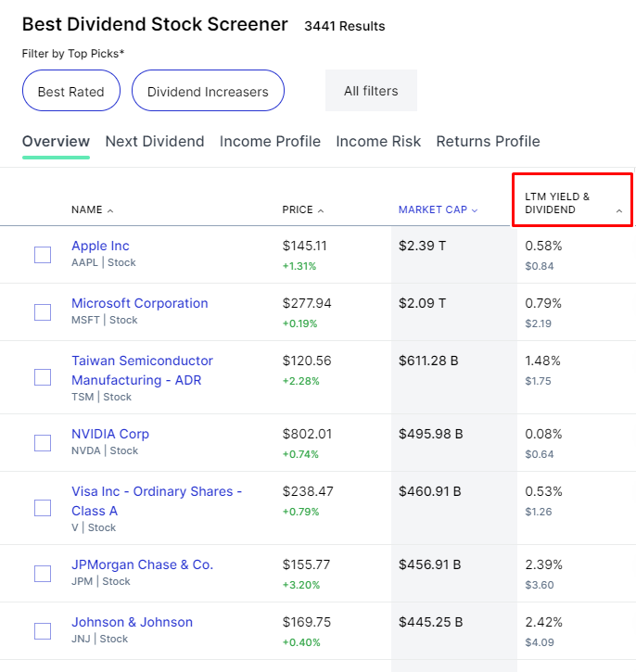Click the $456.91 B market cap value
The height and width of the screenshot is (672, 636).
coord(430,564)
